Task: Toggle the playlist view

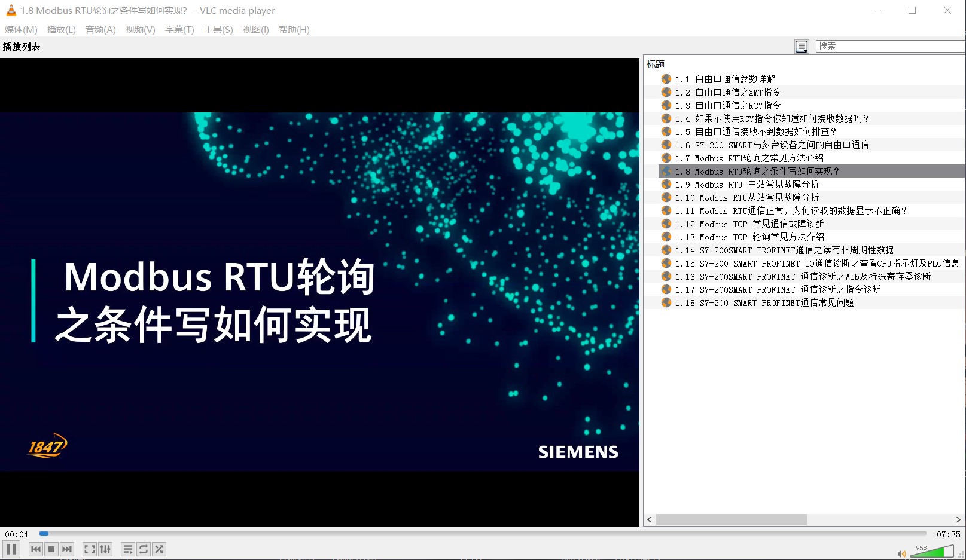Action: point(128,549)
